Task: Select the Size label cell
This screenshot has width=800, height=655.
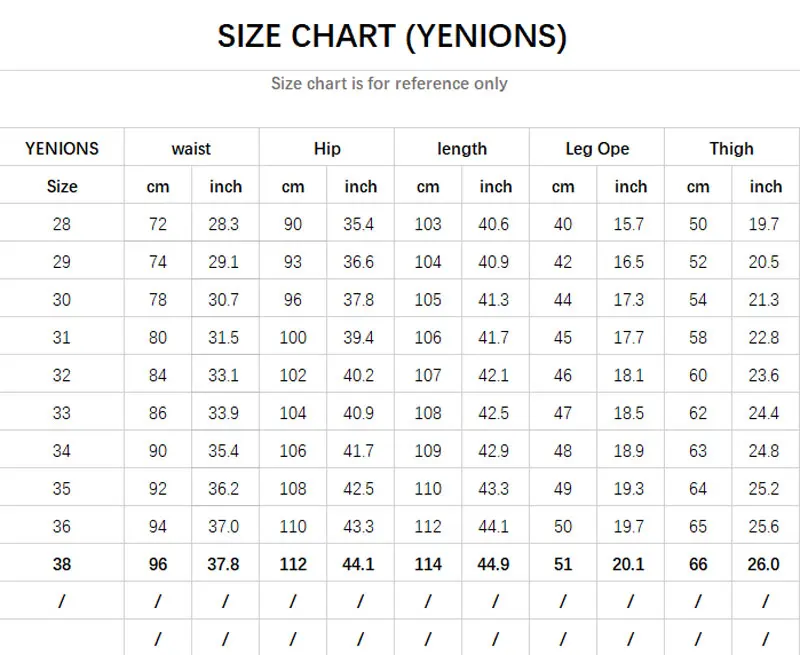Action: 62,187
